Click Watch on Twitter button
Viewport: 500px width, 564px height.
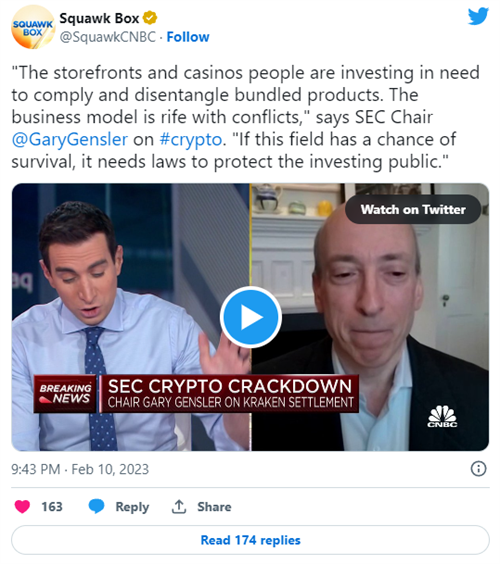[413, 209]
